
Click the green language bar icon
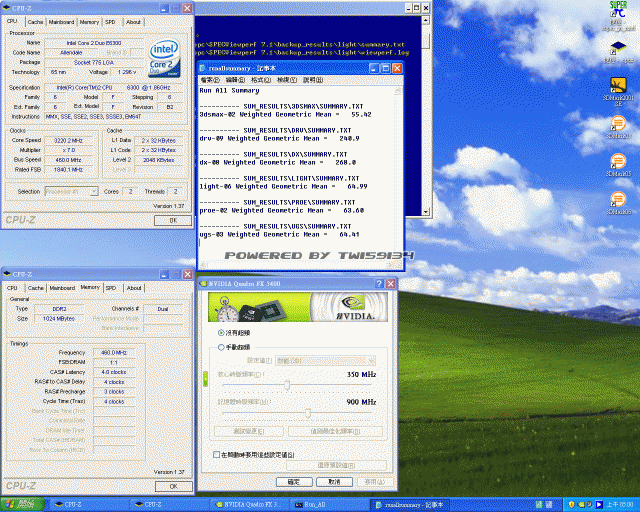pyautogui.click(x=539, y=505)
